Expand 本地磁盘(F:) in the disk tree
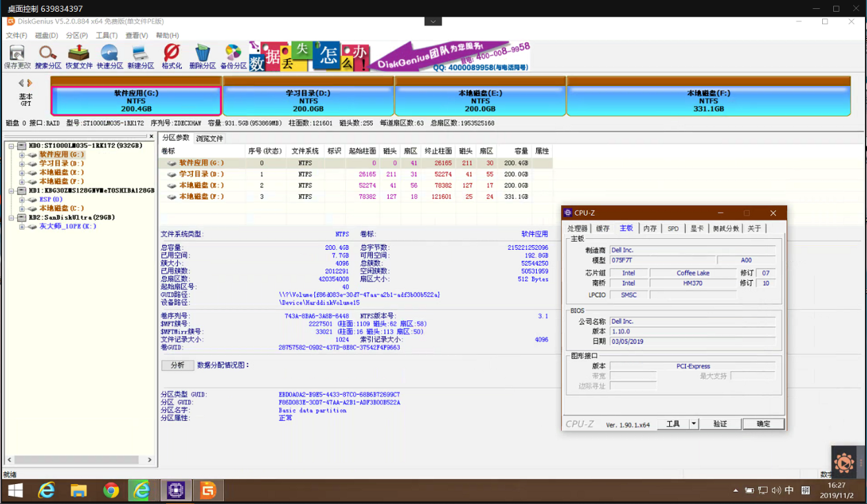The height and width of the screenshot is (504, 867). 22,182
